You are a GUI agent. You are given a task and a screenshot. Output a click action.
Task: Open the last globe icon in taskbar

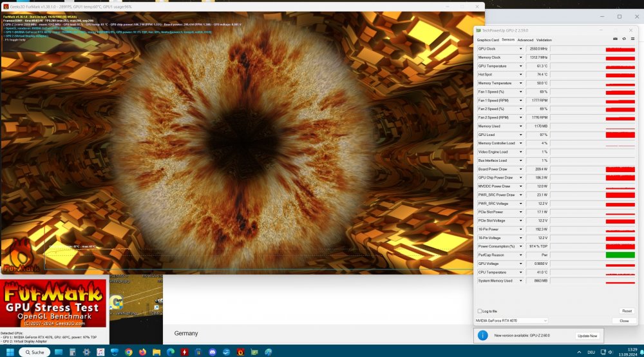tap(269, 352)
